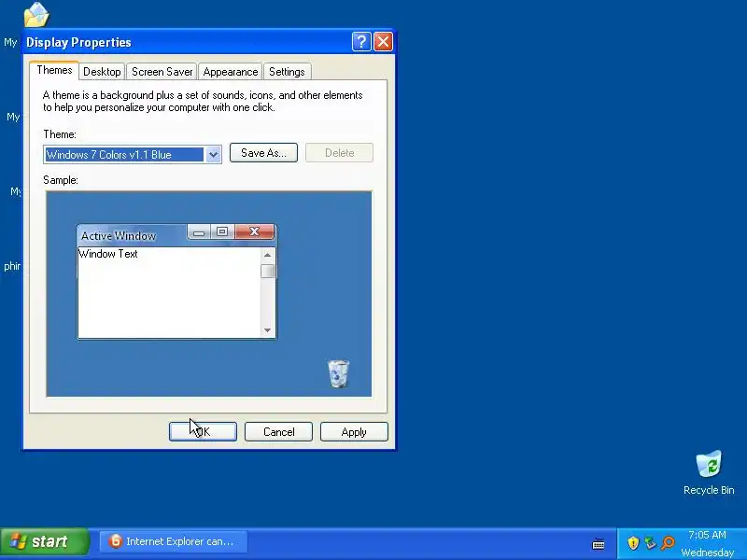747x560 pixels.
Task: Close the Display Properties window
Action: (384, 42)
